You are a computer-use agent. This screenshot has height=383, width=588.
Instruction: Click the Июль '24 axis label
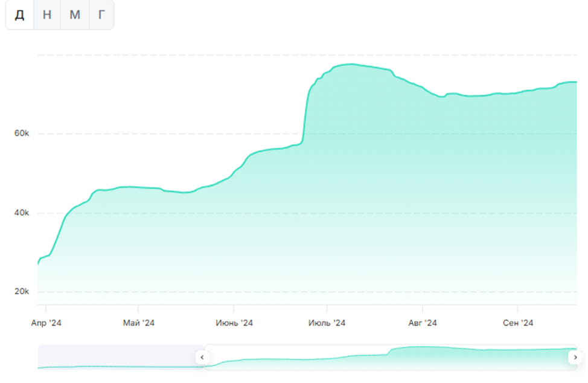pyautogui.click(x=327, y=323)
